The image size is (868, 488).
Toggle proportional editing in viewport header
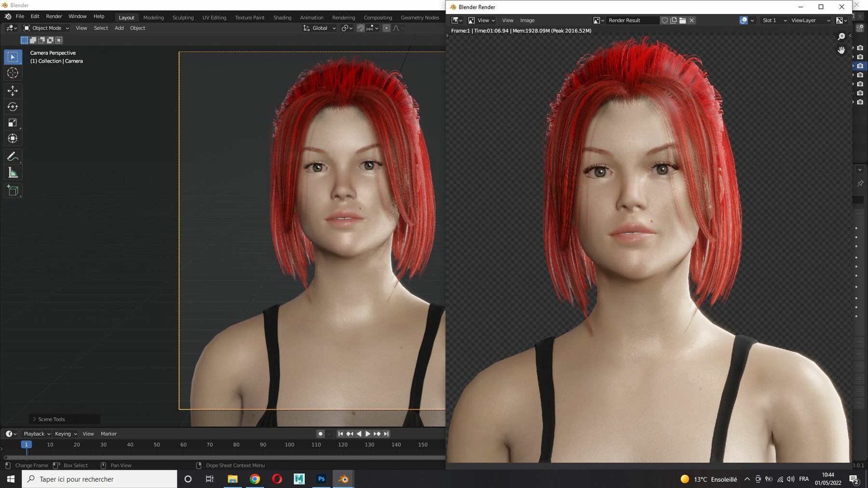386,28
